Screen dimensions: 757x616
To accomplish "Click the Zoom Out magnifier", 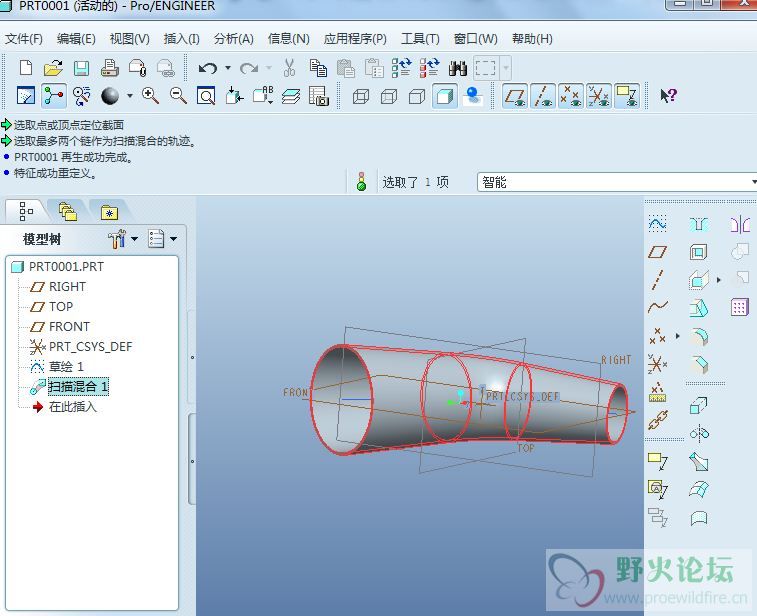I will [178, 96].
